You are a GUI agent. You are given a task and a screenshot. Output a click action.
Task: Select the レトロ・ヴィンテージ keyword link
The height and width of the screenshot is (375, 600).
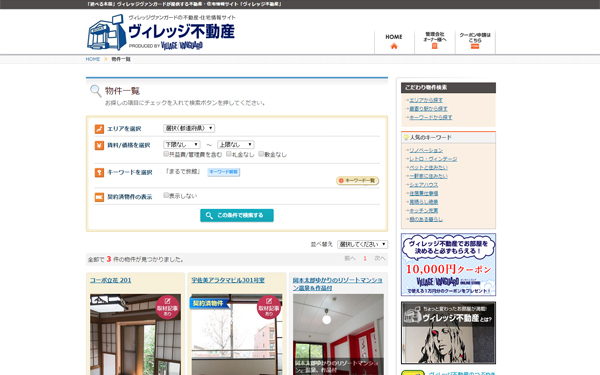coord(433,159)
